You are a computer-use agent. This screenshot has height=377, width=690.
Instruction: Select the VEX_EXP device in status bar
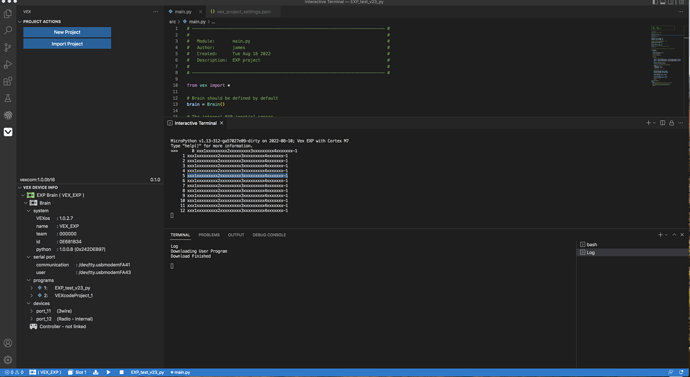click(45, 372)
